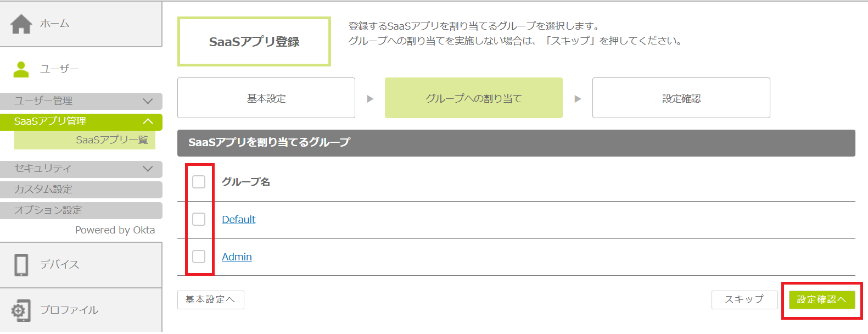868x334 pixels.
Task: Click the Device tablet icon
Action: click(x=21, y=265)
